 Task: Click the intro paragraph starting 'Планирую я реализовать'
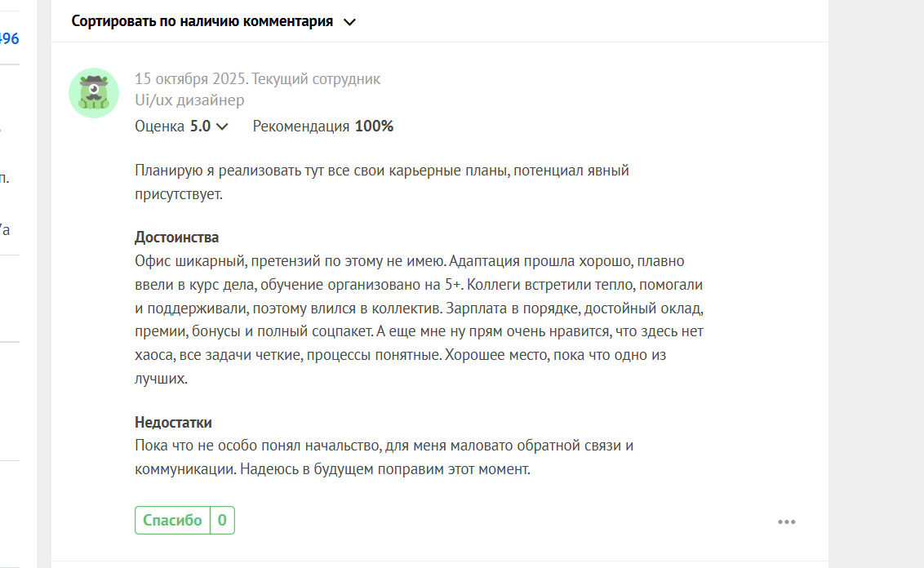tap(381, 171)
